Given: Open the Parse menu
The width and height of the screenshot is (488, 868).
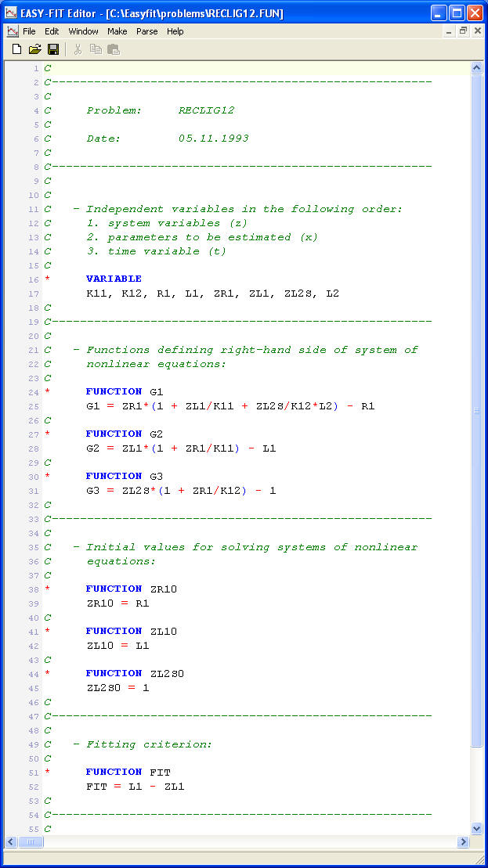Looking at the screenshot, I should 146,31.
